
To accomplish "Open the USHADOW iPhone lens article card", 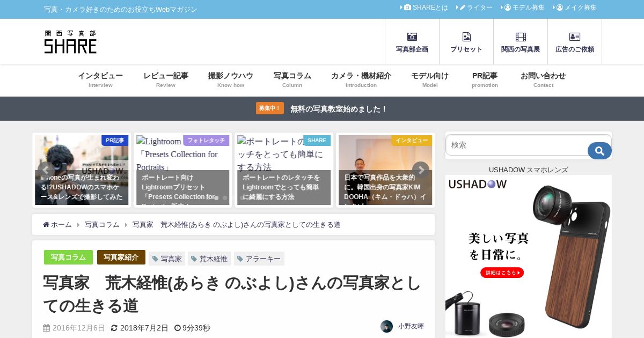I will pos(82,170).
